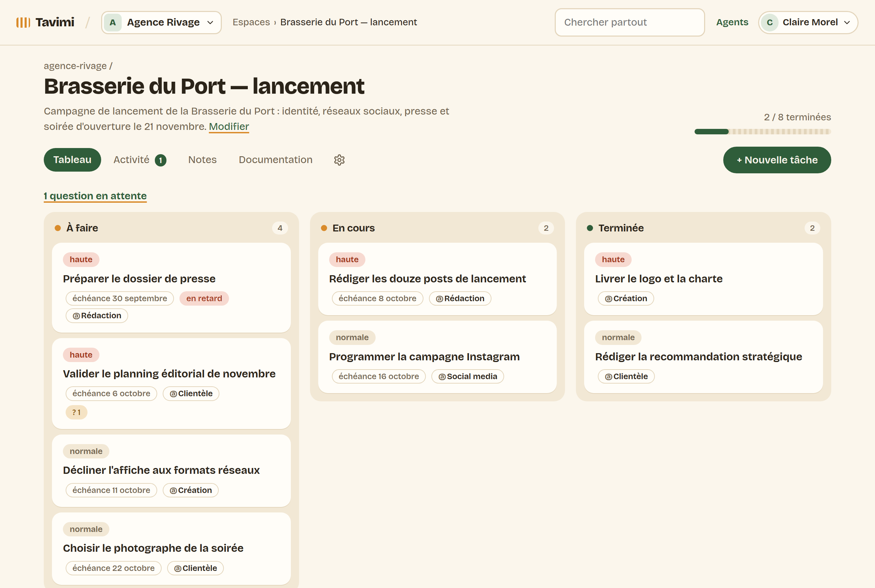Click the Agence Rivage "A" avatar

(112, 23)
